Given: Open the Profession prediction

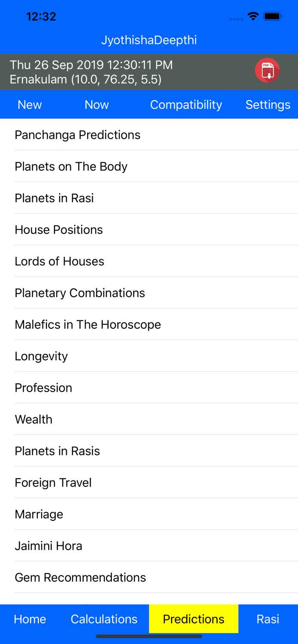Looking at the screenshot, I should (x=43, y=388).
